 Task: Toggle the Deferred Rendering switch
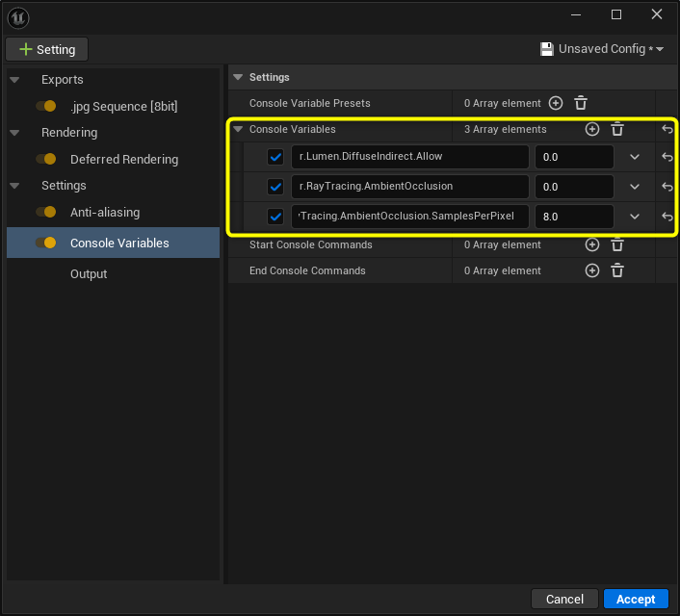point(46,159)
